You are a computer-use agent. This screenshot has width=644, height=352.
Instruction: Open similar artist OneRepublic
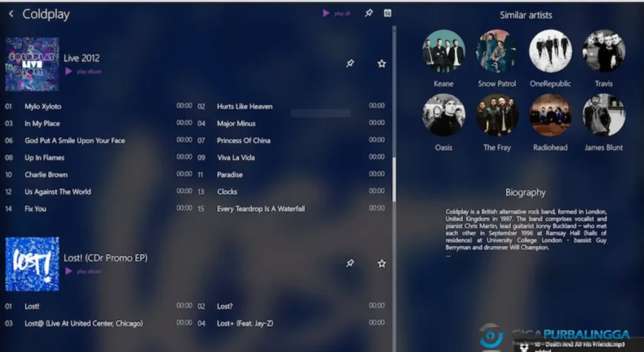[550, 51]
